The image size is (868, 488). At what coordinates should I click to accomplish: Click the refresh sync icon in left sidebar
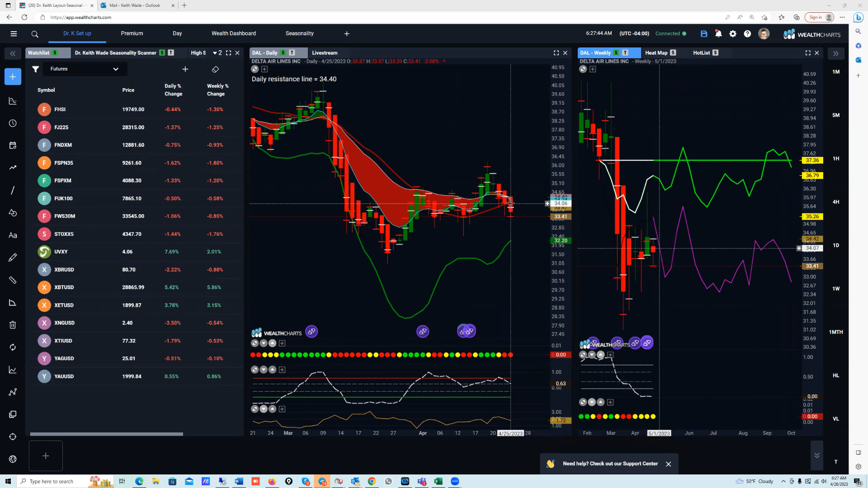[13, 347]
